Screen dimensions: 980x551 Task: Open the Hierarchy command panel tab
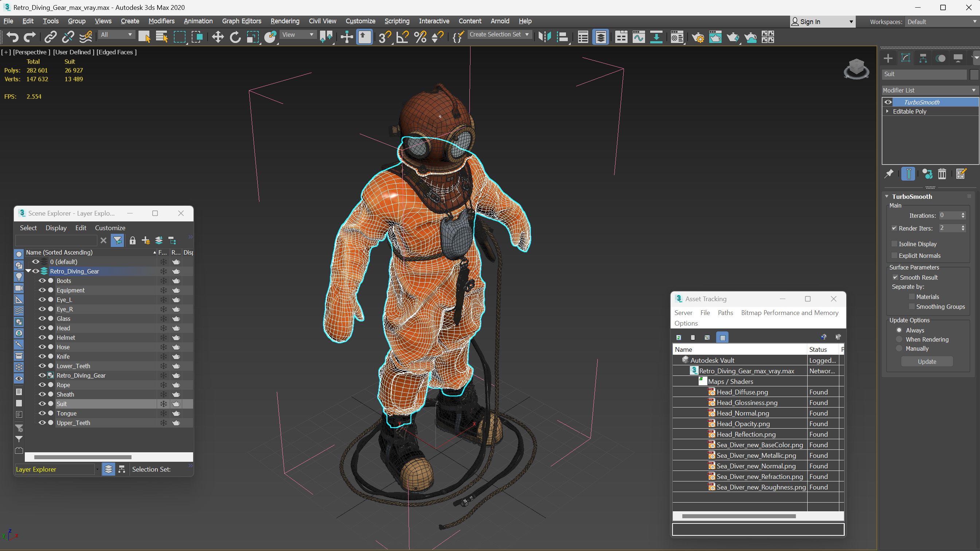pos(923,58)
